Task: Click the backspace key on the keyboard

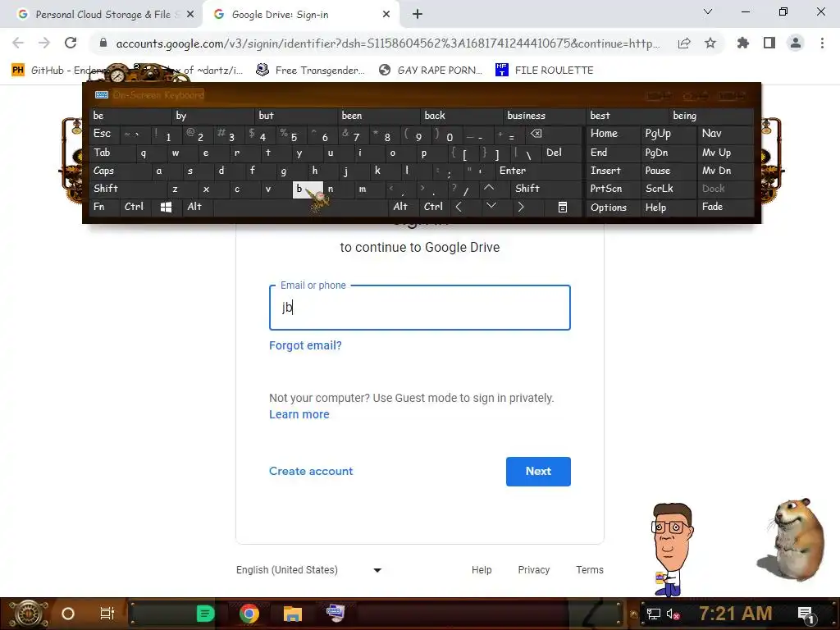Action: click(x=536, y=134)
